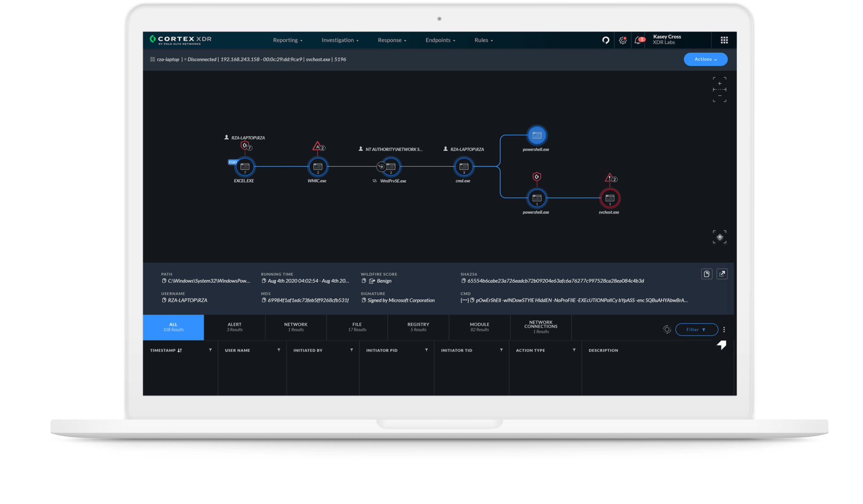
Task: Expand the CMD command line ellipsis
Action: point(464,300)
